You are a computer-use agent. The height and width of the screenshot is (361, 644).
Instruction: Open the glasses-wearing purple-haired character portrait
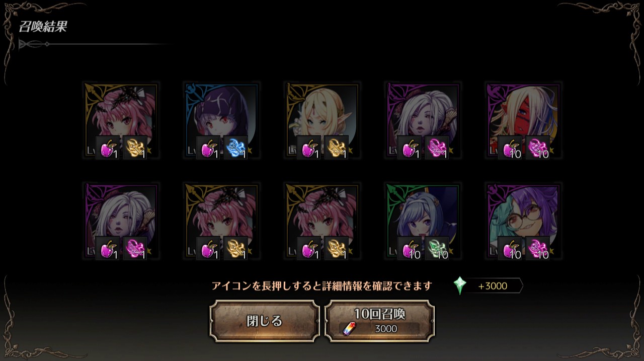(524, 221)
